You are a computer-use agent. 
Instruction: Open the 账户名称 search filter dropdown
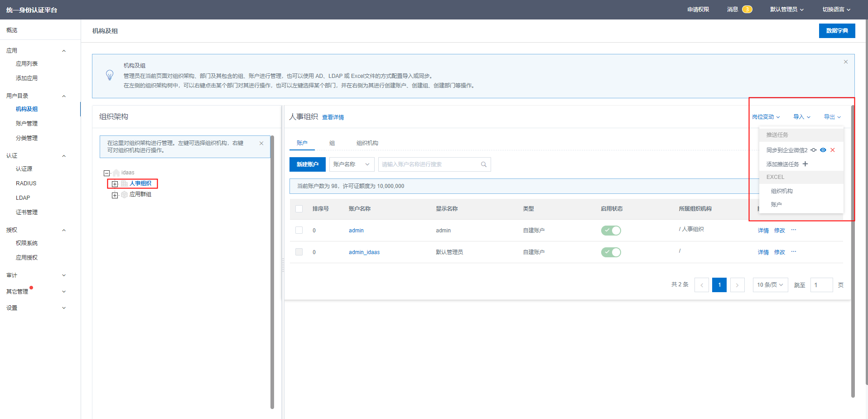pos(352,164)
